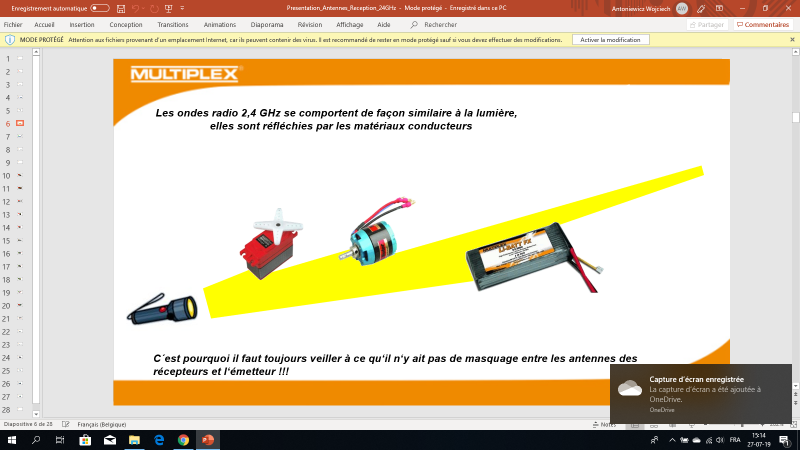The height and width of the screenshot is (450, 800).
Task: Click the Save floppy disk icon
Action: click(121, 8)
